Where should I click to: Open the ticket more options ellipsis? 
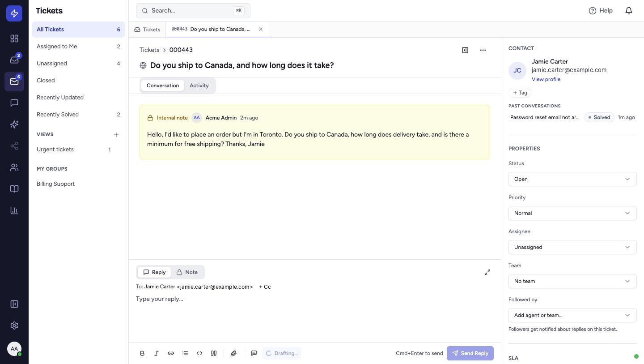[x=483, y=50]
